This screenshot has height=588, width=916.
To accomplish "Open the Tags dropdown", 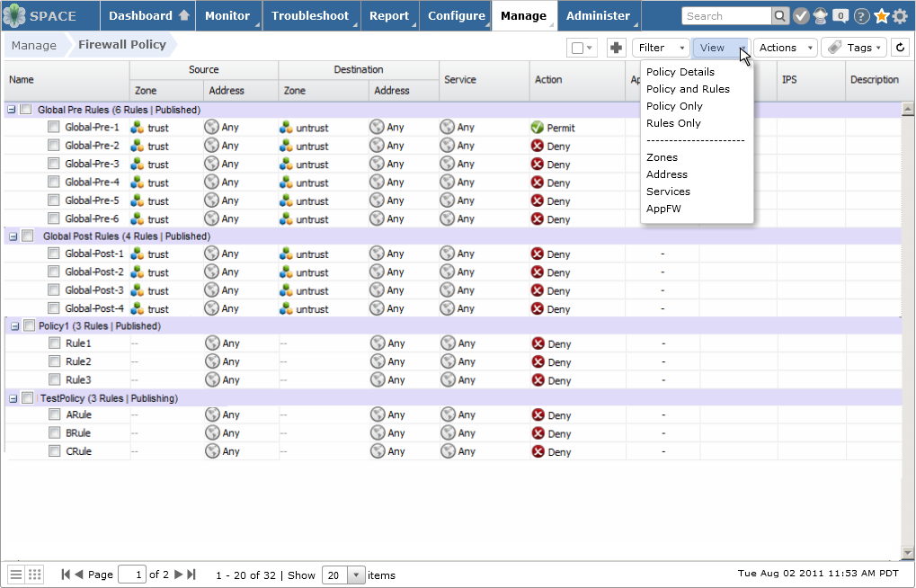I will coord(854,48).
